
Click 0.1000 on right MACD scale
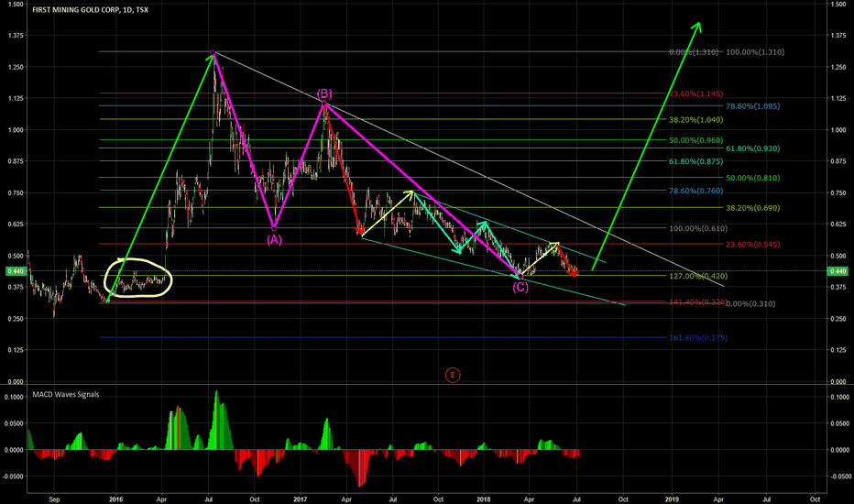839,397
